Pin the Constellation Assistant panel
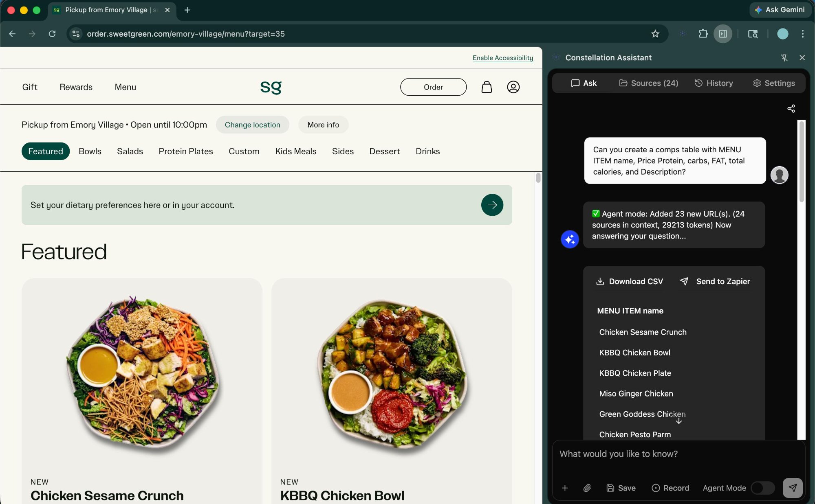This screenshot has height=504, width=815. click(x=784, y=58)
